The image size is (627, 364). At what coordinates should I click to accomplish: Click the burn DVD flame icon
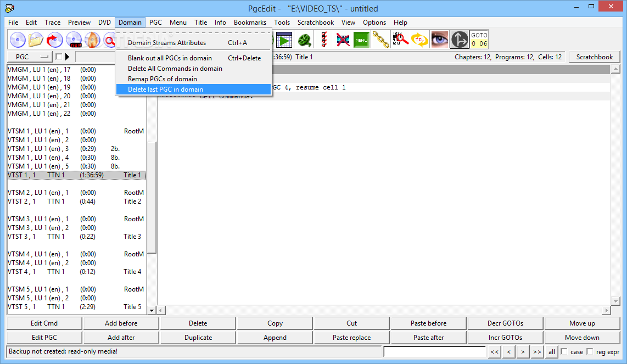92,40
